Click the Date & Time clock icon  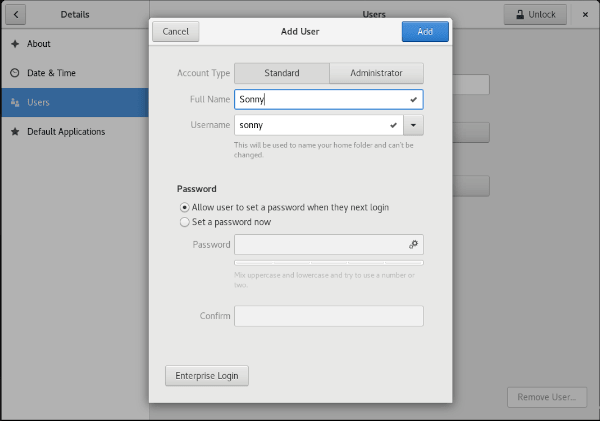click(x=15, y=73)
